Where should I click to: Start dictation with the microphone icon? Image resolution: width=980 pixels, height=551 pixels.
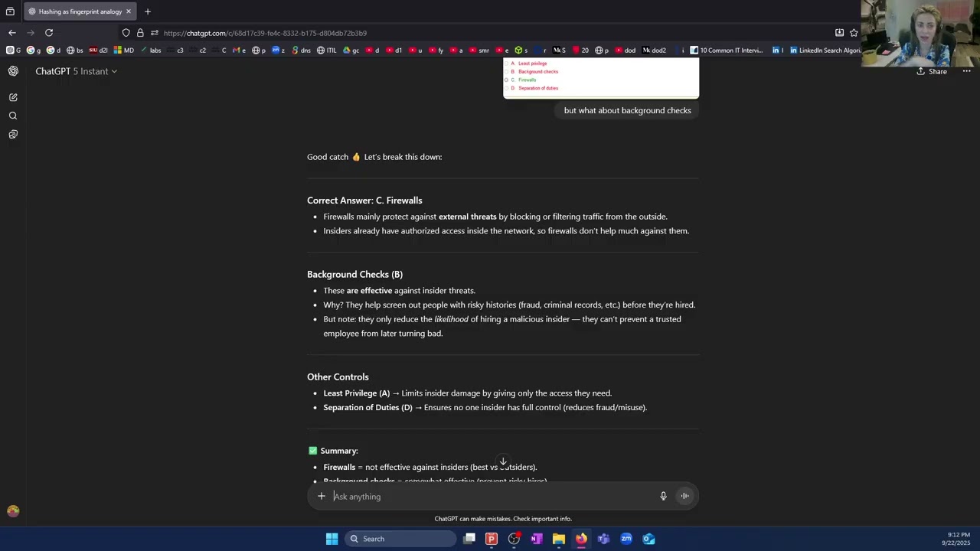[663, 497]
